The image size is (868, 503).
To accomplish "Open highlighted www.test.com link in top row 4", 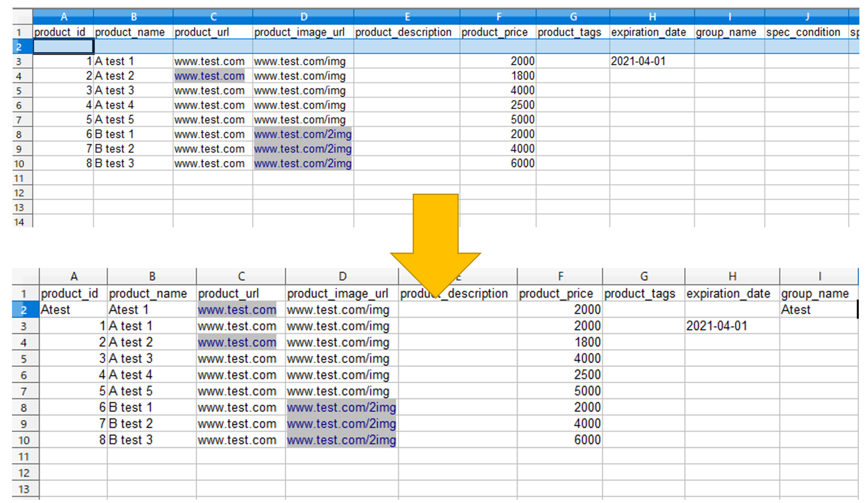I will pyautogui.click(x=209, y=76).
